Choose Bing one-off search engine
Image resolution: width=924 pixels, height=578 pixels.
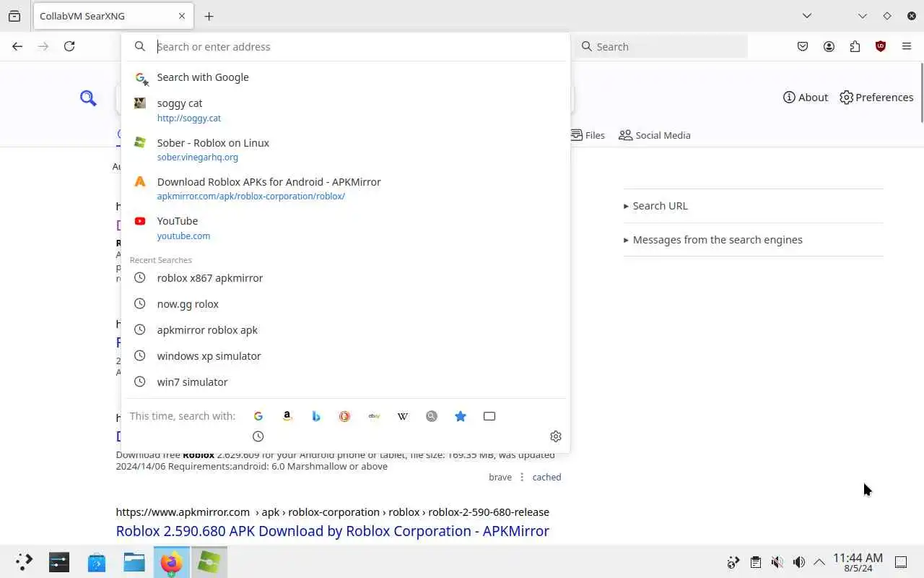(316, 416)
